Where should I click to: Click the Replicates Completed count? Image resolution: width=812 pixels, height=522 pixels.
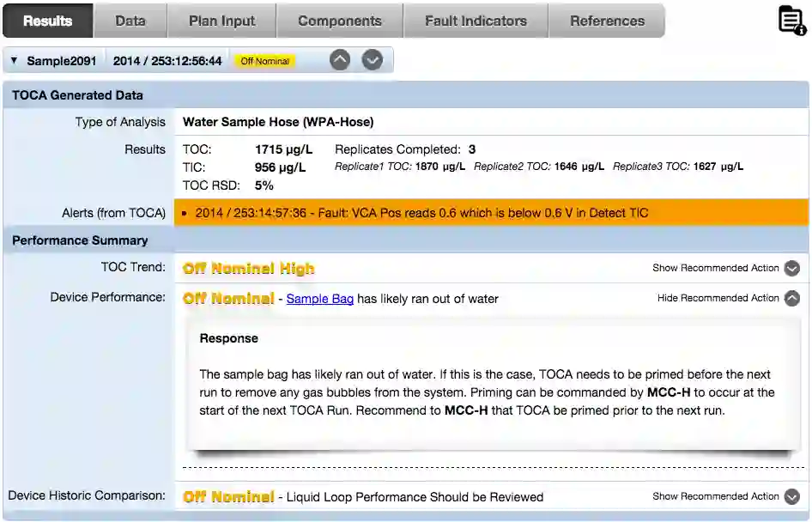(472, 149)
